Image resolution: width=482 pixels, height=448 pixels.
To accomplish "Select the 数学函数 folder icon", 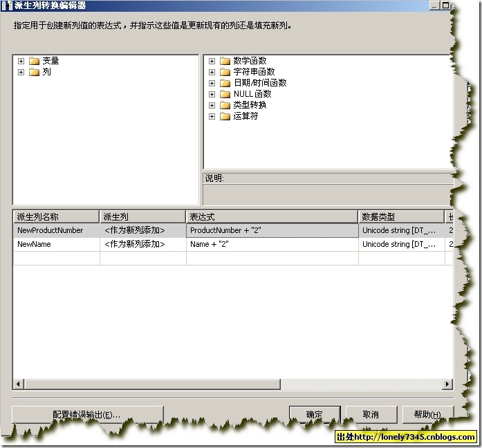I will pos(225,61).
